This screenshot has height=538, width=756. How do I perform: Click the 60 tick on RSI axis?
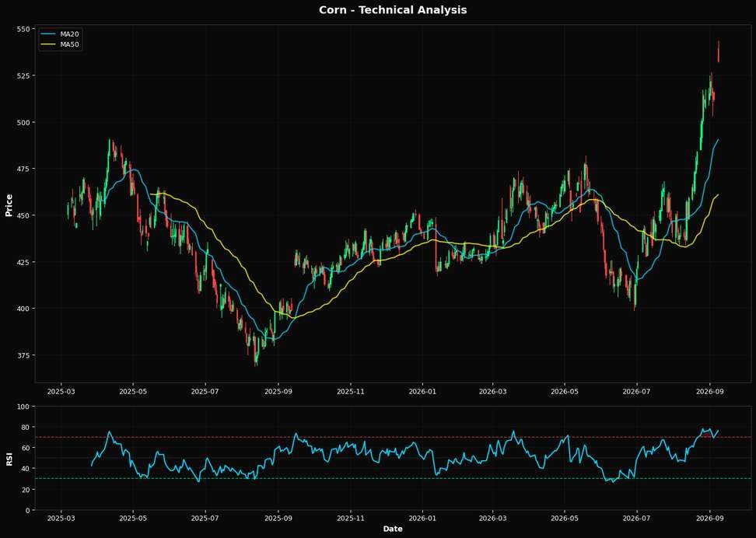(25, 448)
